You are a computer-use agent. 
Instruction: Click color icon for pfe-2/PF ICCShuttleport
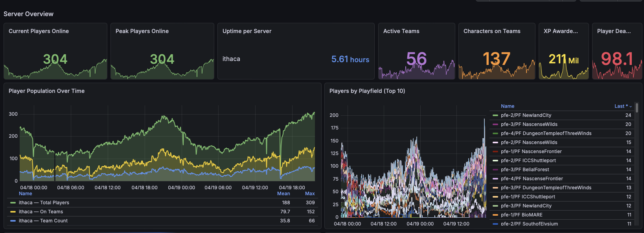[x=495, y=161]
